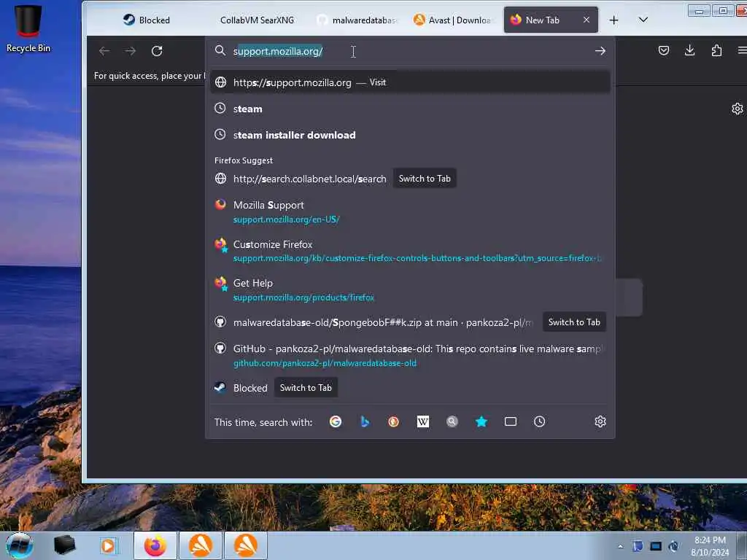Open the Recycle Bin desktop icon
The width and height of the screenshot is (747, 560).
(x=28, y=28)
